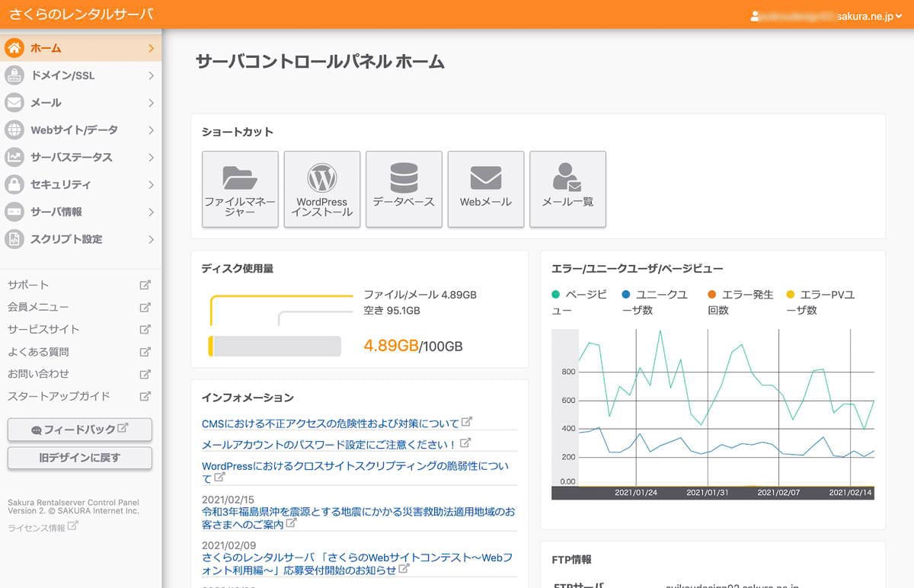Click external-link icon beside よくある質問
The image size is (914, 588).
(145, 352)
